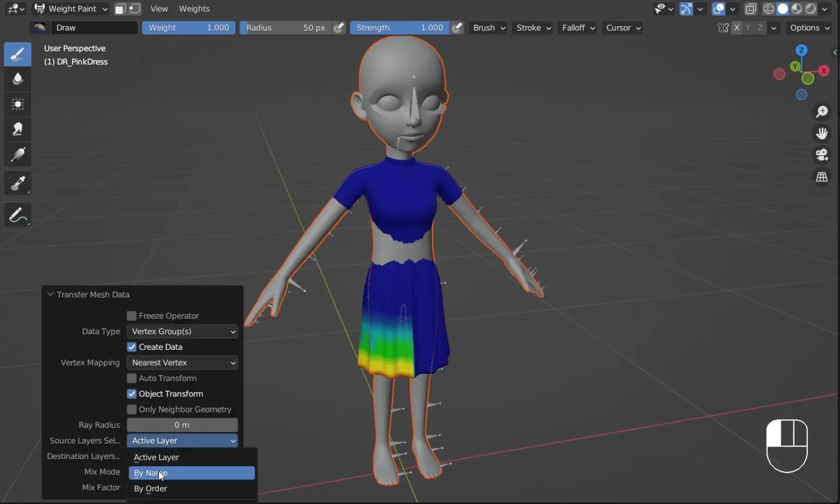Open the Data Type Vertex Group(s) dropdown
The width and height of the screenshot is (840, 504).
183,331
